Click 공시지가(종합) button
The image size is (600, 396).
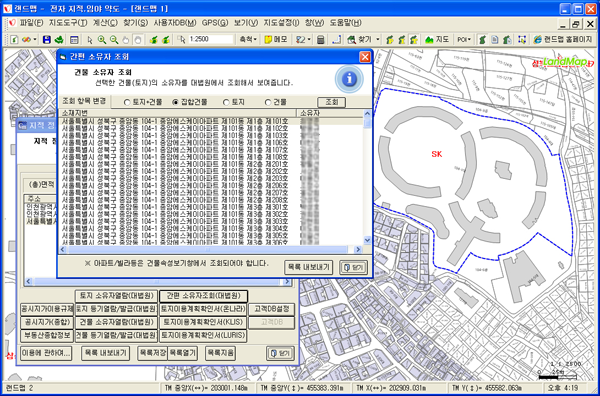pyautogui.click(x=47, y=322)
